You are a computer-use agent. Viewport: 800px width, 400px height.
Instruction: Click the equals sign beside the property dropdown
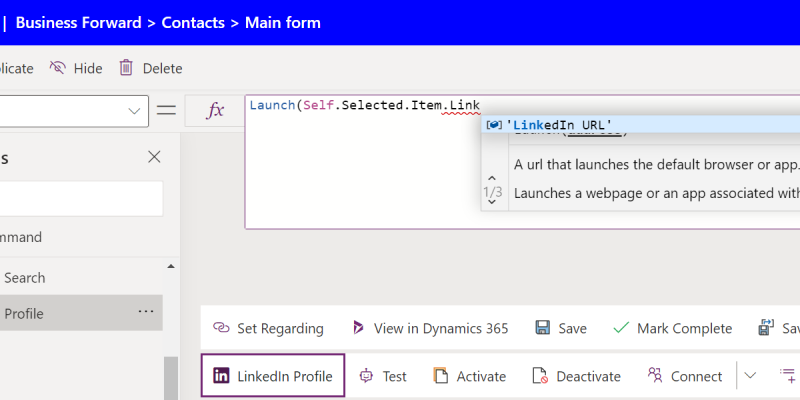tap(166, 110)
